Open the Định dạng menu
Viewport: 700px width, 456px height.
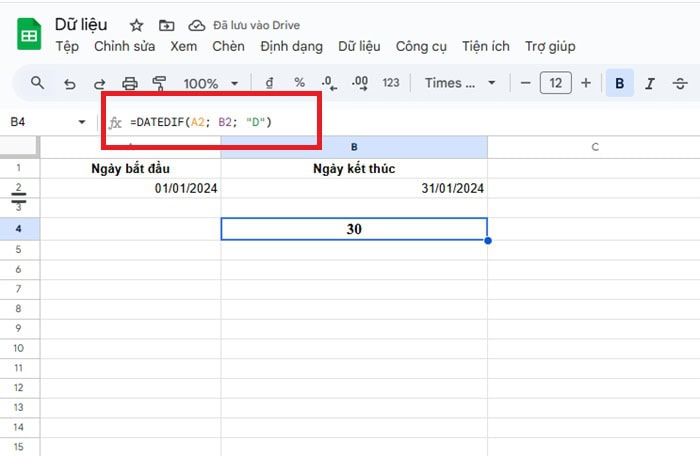coord(293,46)
